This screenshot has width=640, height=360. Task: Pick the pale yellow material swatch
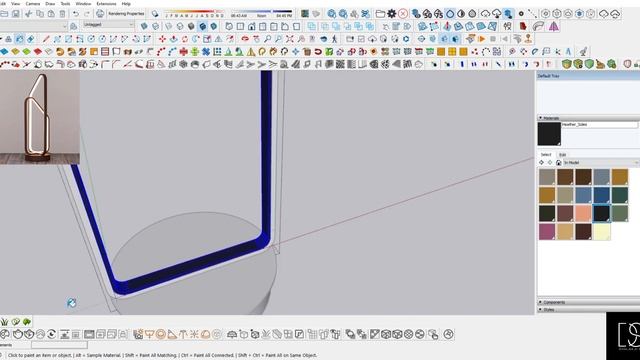point(602,232)
